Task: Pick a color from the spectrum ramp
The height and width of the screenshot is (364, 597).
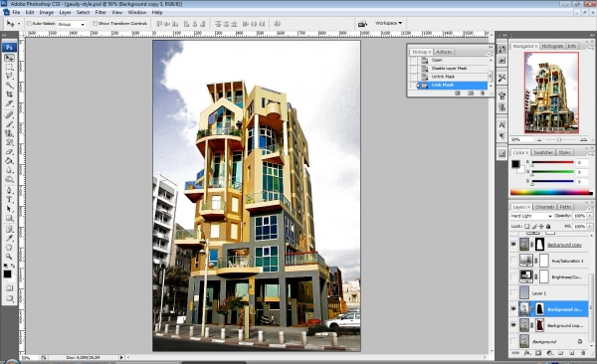Action: tap(551, 192)
